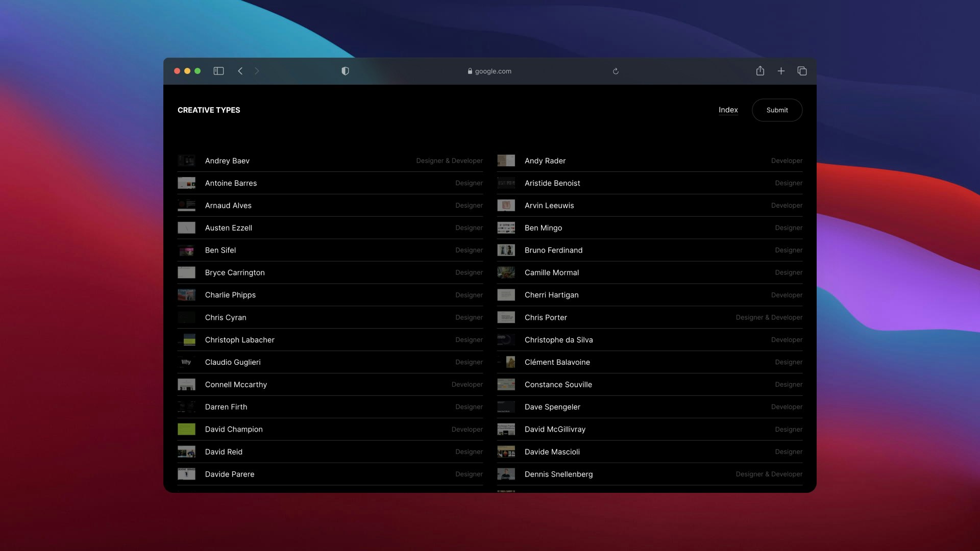Open David Champion green thumbnail

click(x=186, y=429)
